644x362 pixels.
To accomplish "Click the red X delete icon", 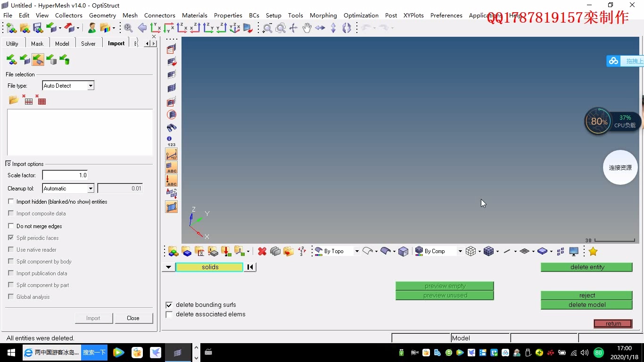I will point(262,252).
